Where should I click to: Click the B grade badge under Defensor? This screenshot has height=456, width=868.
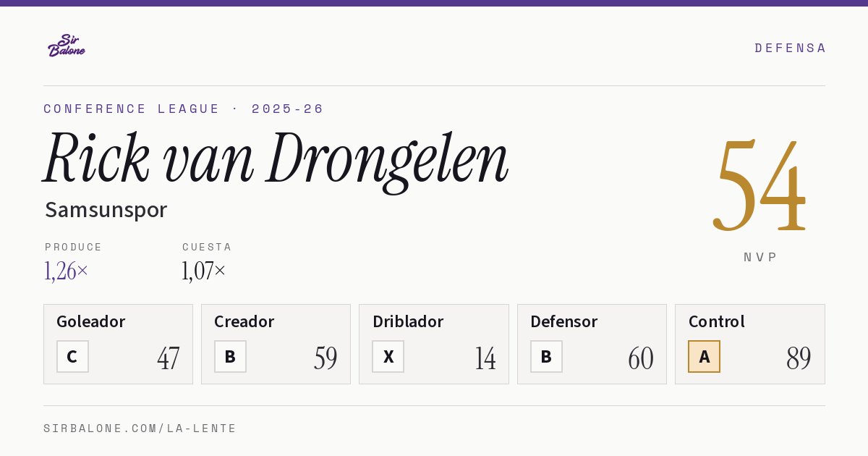(x=546, y=357)
